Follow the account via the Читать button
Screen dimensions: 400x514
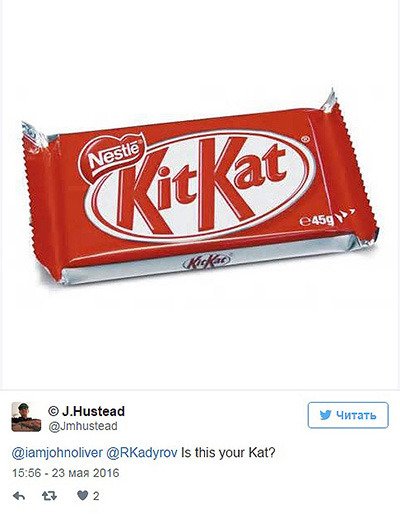[x=348, y=415]
